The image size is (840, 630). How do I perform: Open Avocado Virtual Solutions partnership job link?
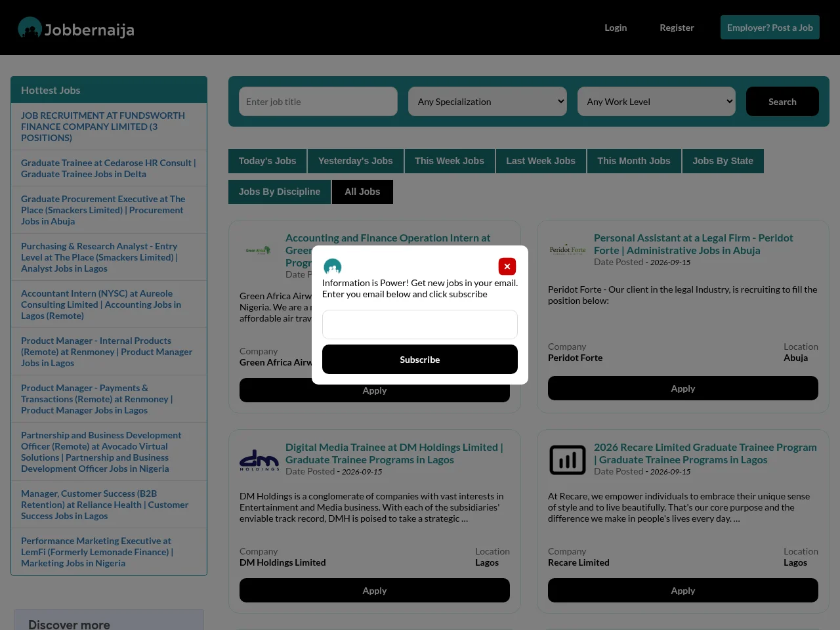click(101, 451)
